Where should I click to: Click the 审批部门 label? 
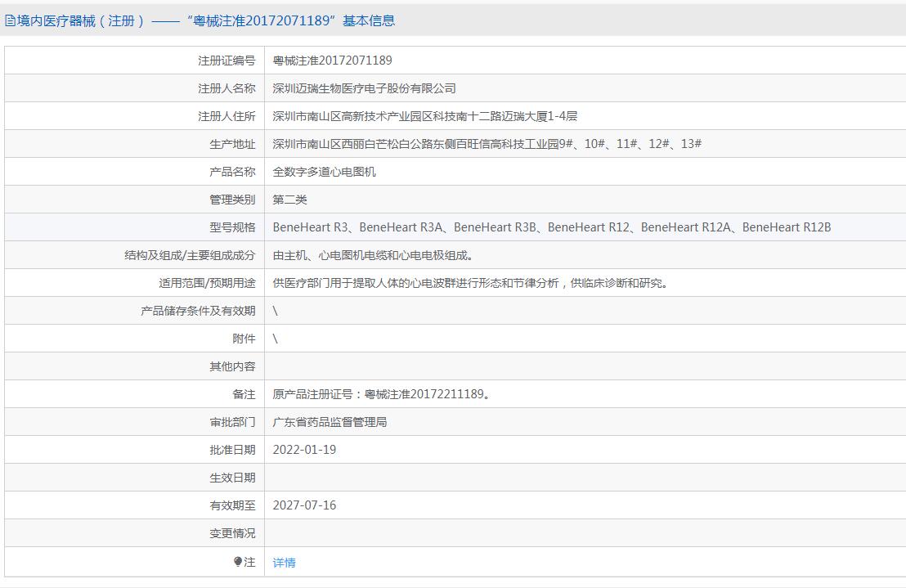pyautogui.click(x=232, y=422)
